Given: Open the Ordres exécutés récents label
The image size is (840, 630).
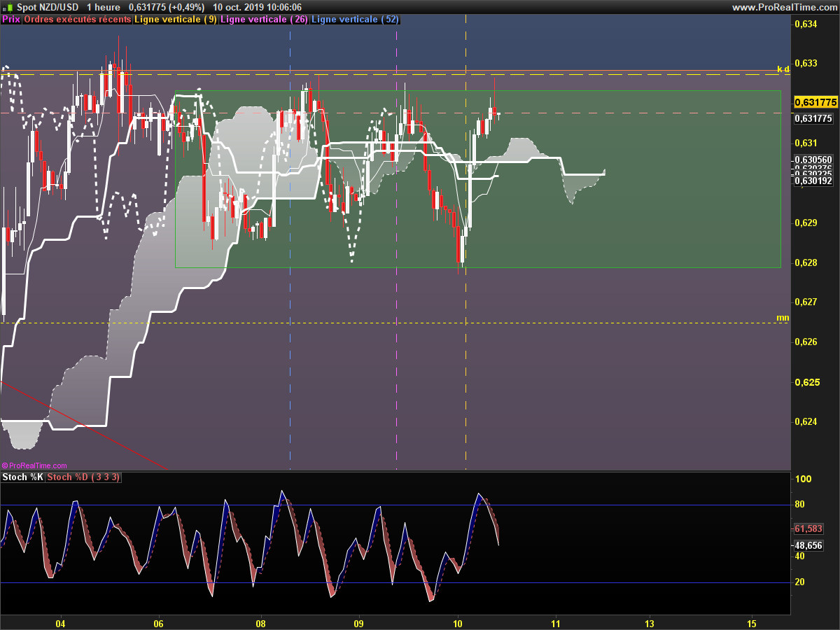Looking at the screenshot, I should tap(77, 20).
